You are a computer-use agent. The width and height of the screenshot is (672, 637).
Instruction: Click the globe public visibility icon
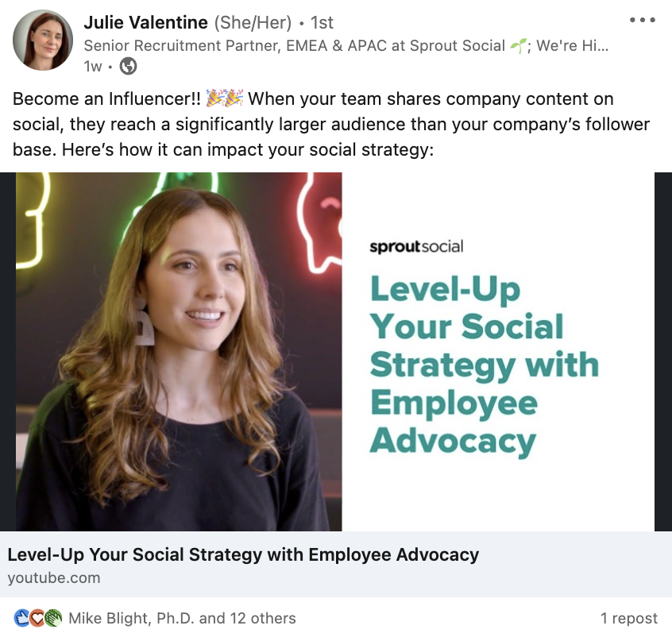click(x=128, y=67)
